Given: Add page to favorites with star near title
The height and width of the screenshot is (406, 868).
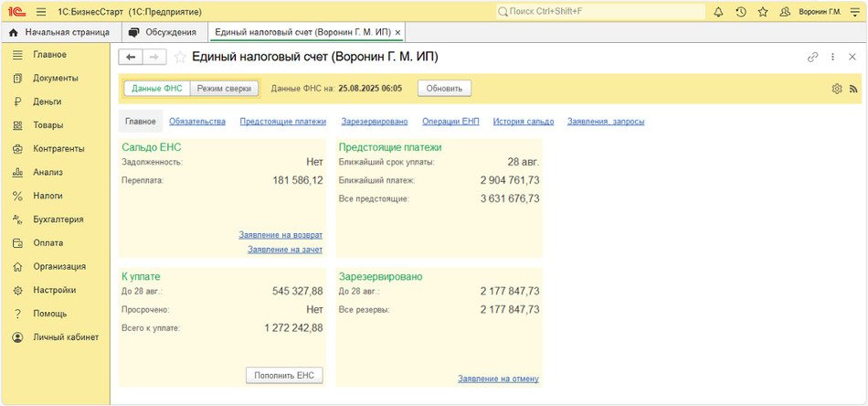Looking at the screenshot, I should [x=179, y=57].
